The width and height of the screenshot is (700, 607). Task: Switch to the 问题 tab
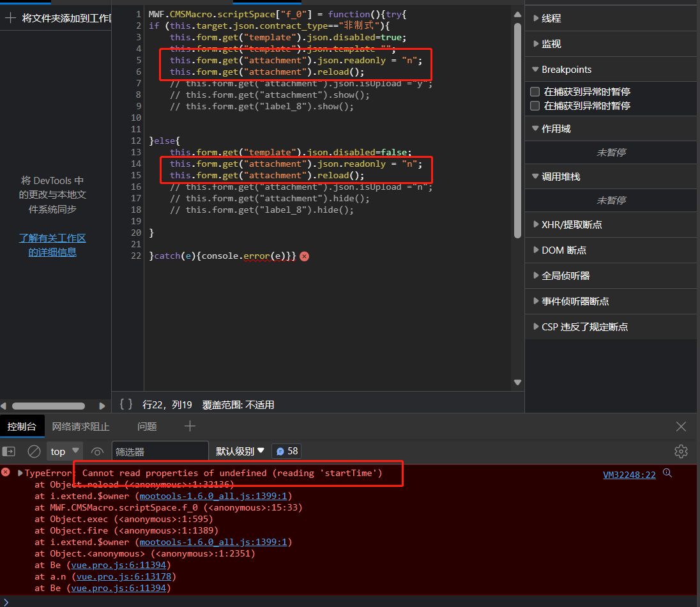point(147,427)
